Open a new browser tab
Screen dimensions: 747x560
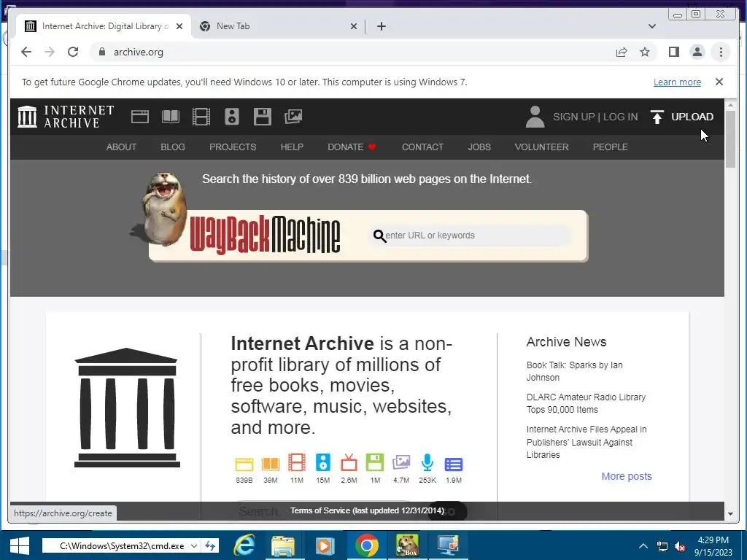(x=381, y=26)
